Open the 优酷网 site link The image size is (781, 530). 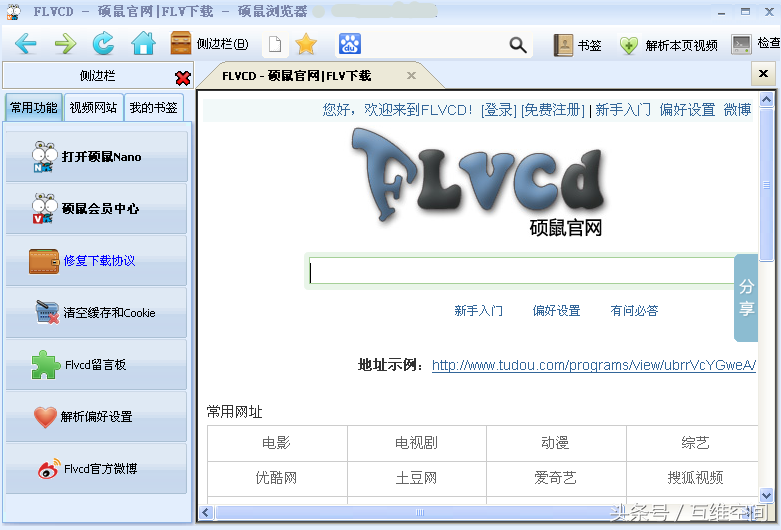tap(276, 478)
